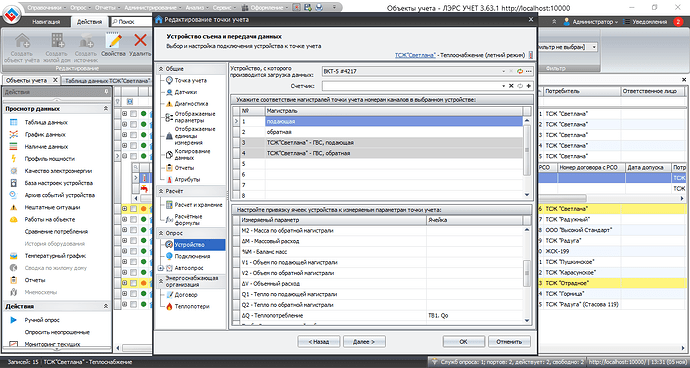Click the print icon in top toolbar

pos(319,7)
